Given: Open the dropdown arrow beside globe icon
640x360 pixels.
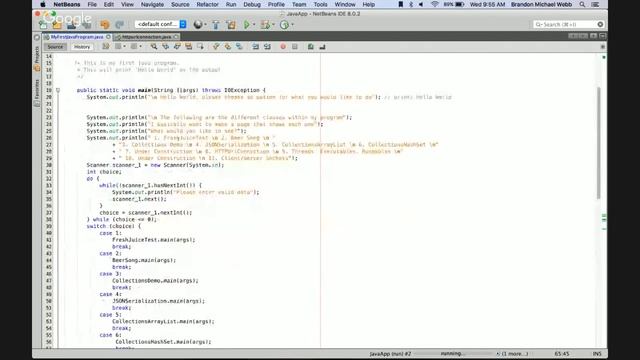Looking at the screenshot, I should tap(205, 24).
